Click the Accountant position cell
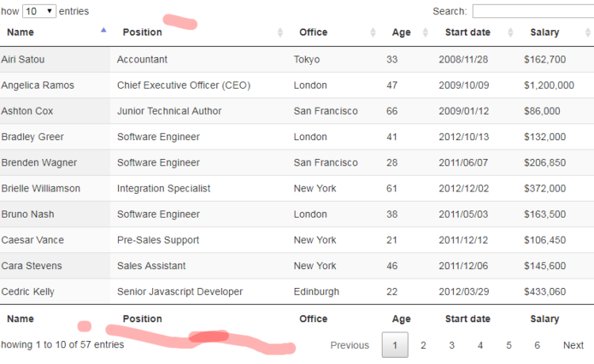594x364 pixels. pos(199,59)
